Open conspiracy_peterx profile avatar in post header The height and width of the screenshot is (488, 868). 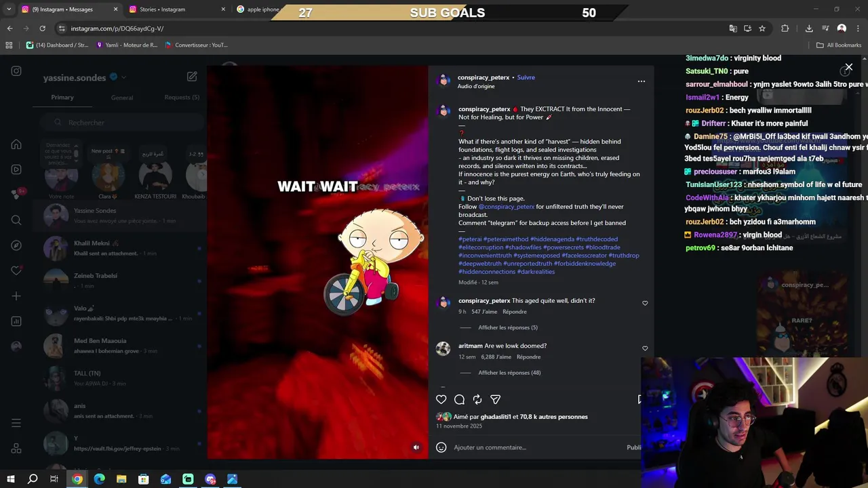[443, 81]
